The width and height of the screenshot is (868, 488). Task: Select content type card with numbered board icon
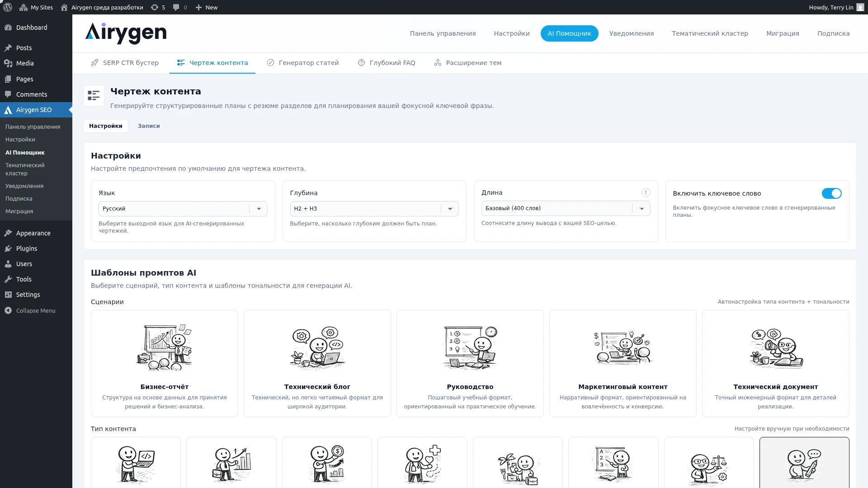point(613,463)
